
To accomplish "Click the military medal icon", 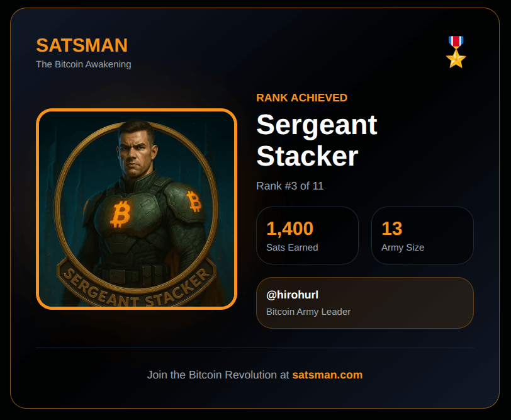I will pos(456,52).
